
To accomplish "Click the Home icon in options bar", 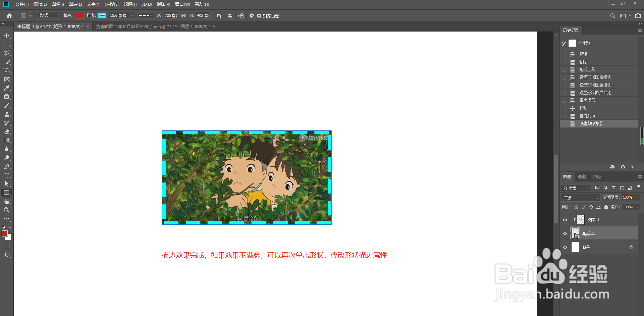I will [x=9, y=16].
